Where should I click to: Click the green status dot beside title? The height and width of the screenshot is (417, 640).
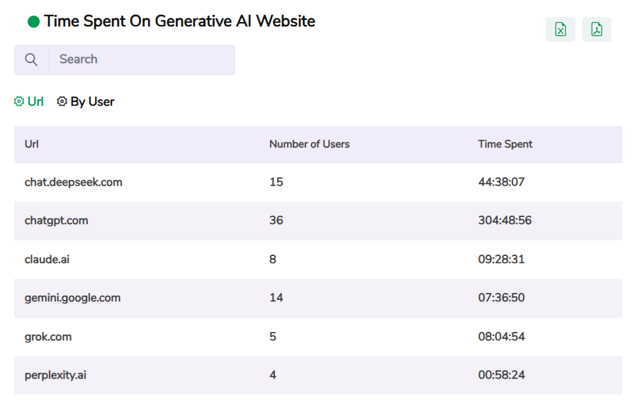coord(33,21)
